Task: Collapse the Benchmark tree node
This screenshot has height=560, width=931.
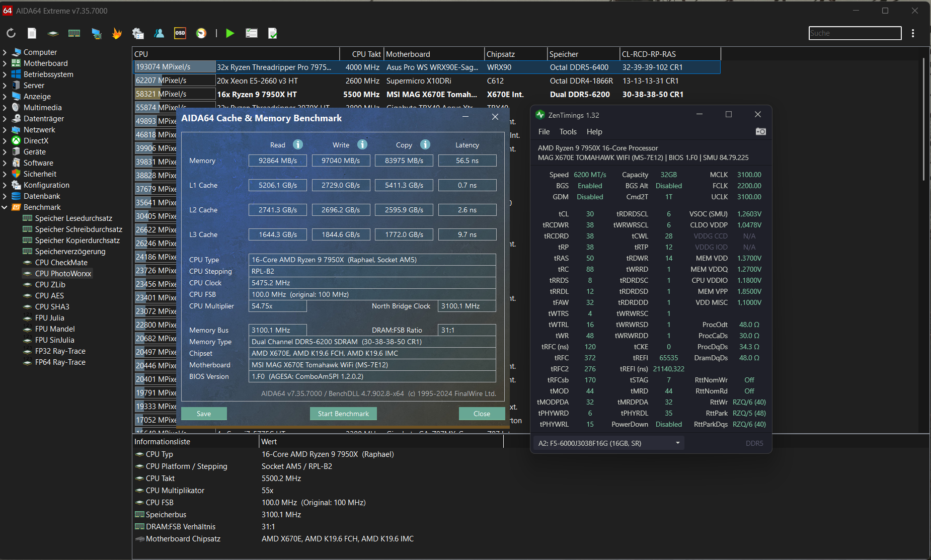Action: click(5, 207)
